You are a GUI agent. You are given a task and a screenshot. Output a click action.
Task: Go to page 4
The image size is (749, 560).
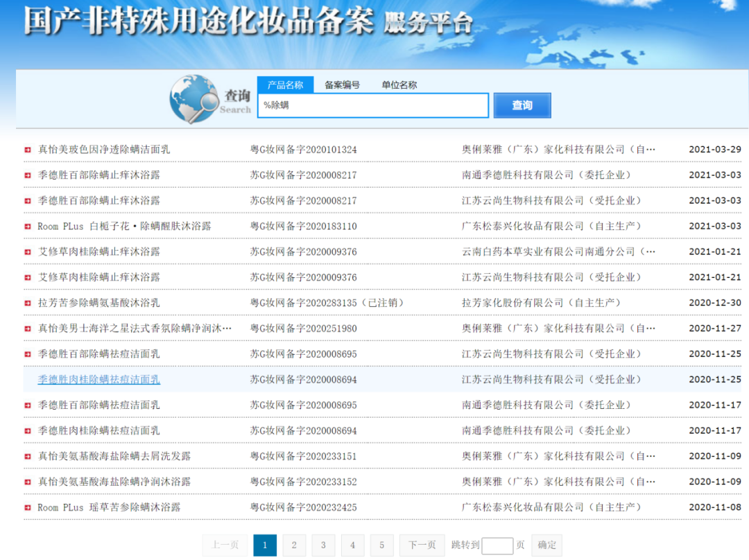[352, 545]
